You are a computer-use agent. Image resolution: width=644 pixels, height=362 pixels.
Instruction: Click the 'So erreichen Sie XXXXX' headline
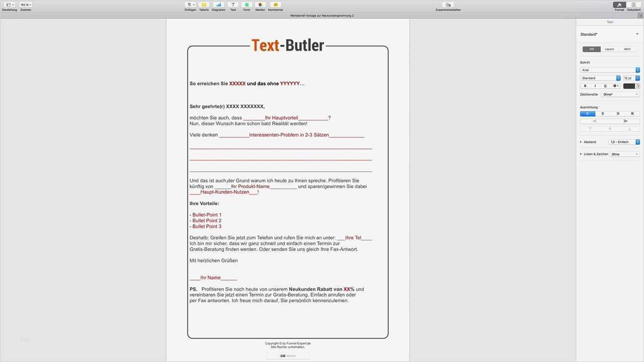[x=217, y=83]
